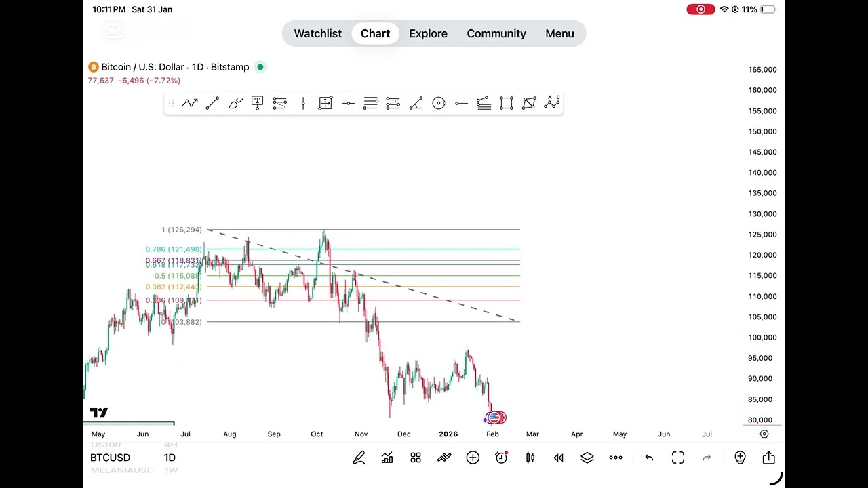Select the horizontal line tool
The height and width of the screenshot is (488, 868).
(348, 103)
